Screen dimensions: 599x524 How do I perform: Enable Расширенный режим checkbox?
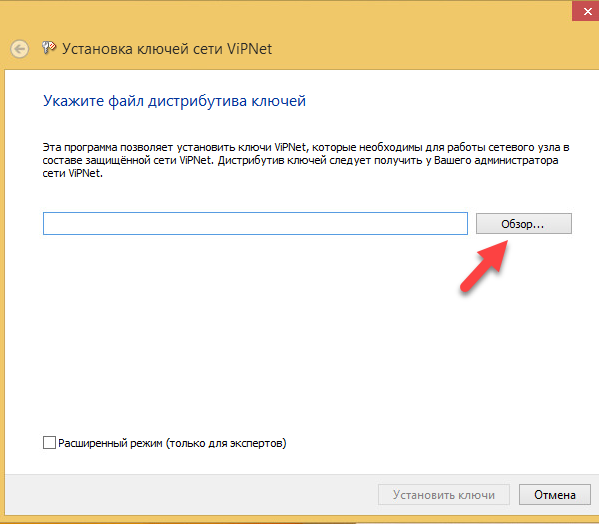[x=49, y=443]
